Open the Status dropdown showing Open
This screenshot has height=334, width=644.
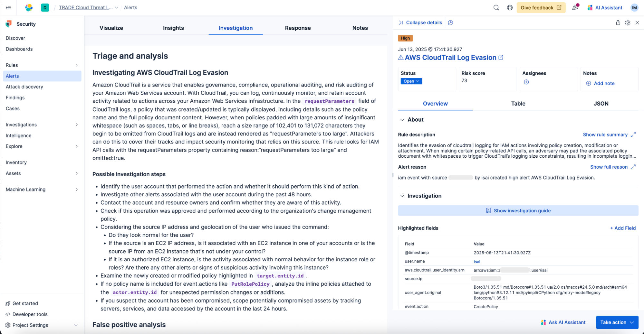(411, 81)
